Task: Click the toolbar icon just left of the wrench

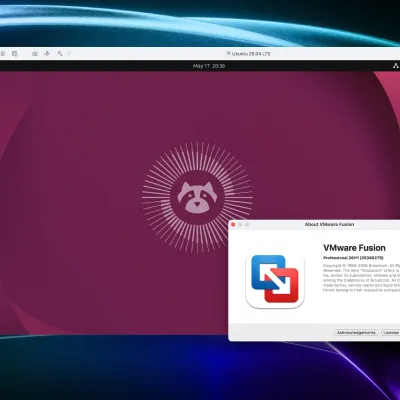Action: 47,53
